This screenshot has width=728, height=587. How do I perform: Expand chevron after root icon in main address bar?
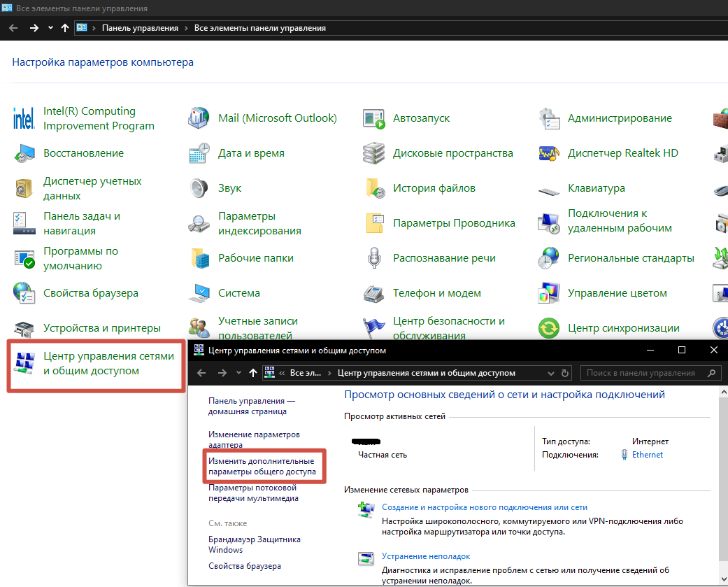pyautogui.click(x=94, y=28)
